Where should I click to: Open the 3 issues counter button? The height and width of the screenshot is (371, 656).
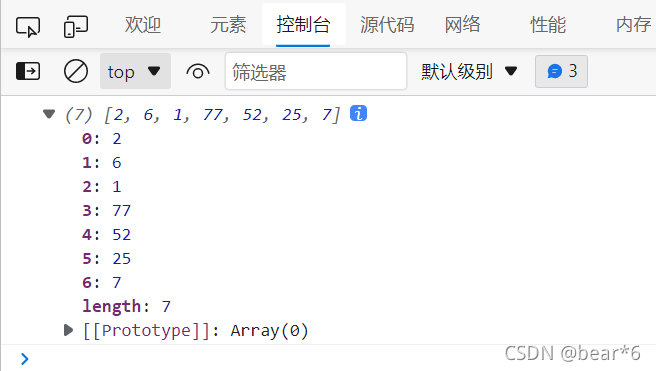coord(561,72)
